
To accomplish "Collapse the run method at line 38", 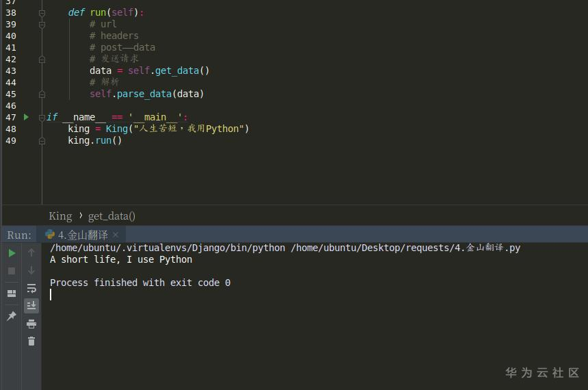I will click(x=42, y=13).
